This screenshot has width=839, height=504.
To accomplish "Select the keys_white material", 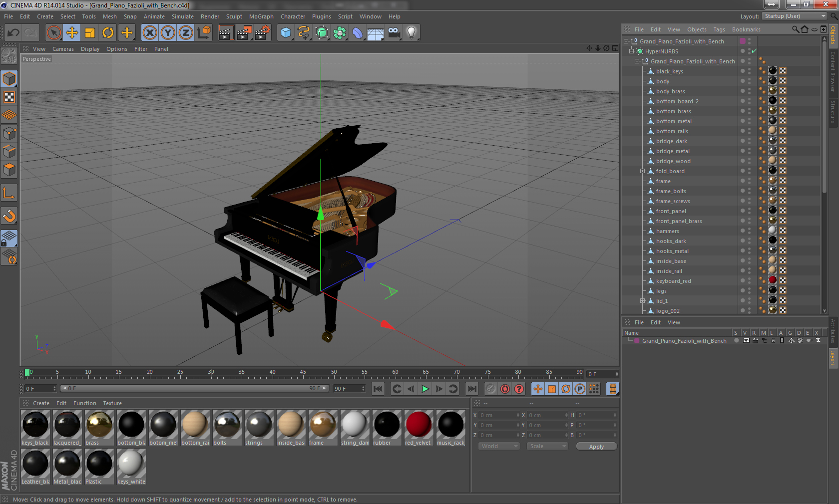I will [x=131, y=467].
